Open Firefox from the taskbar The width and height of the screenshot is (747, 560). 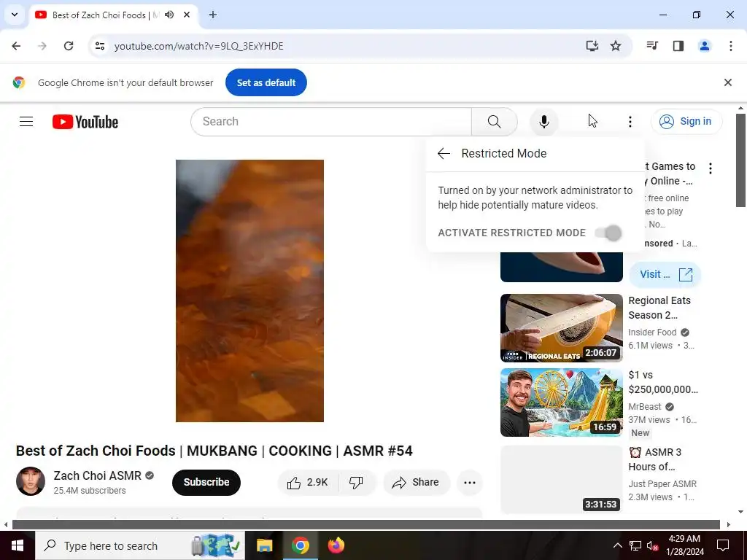pos(336,545)
